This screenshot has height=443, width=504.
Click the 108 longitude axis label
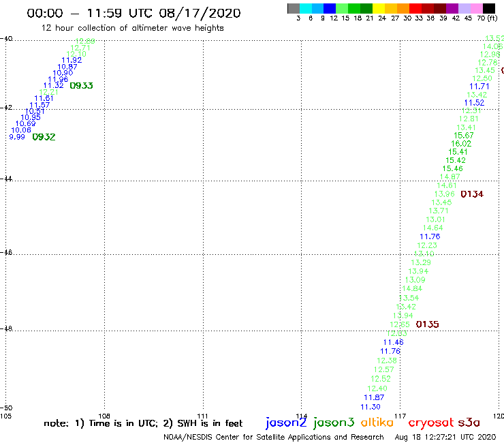[x=104, y=416]
